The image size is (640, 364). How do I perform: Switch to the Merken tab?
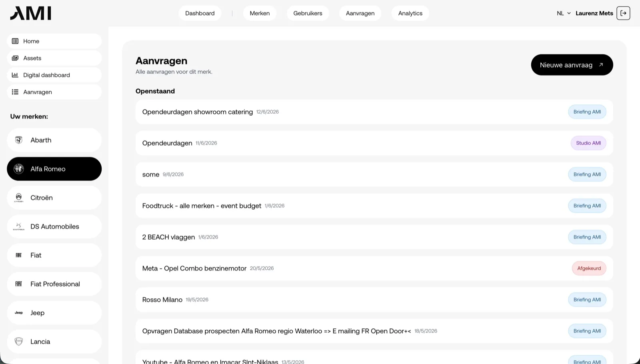tap(260, 13)
